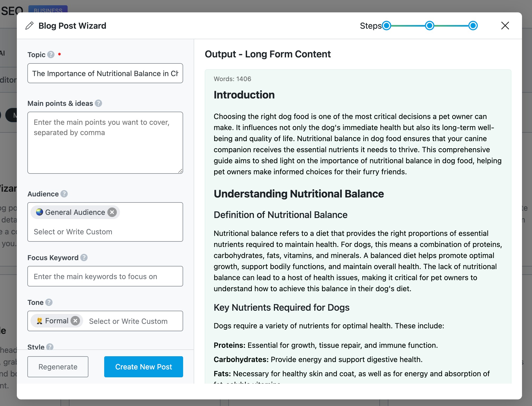Click the General Audience tag label

(75, 212)
